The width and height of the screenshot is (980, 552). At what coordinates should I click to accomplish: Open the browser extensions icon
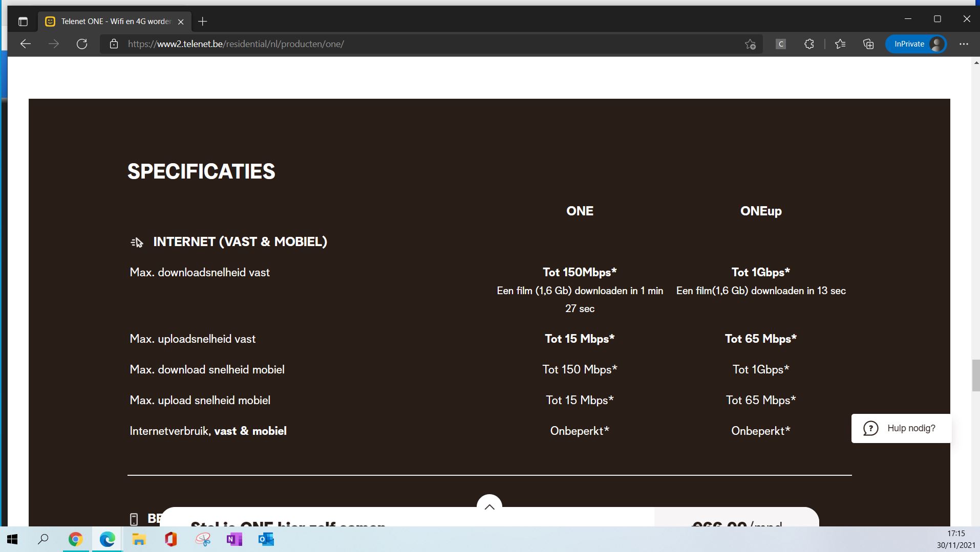coord(809,44)
